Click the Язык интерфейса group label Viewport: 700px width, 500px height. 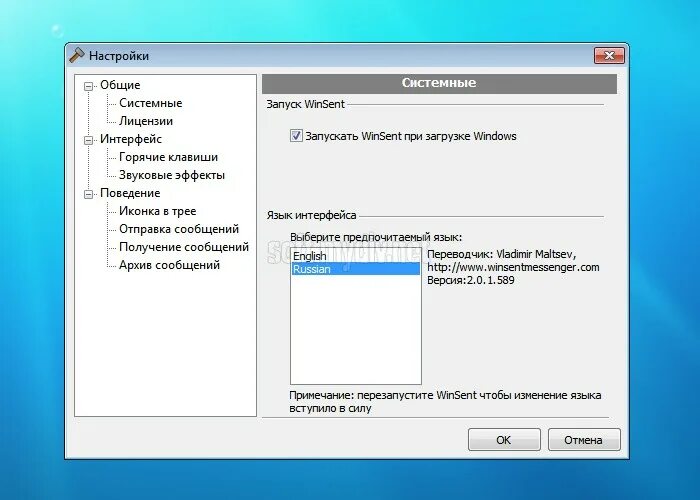point(312,215)
